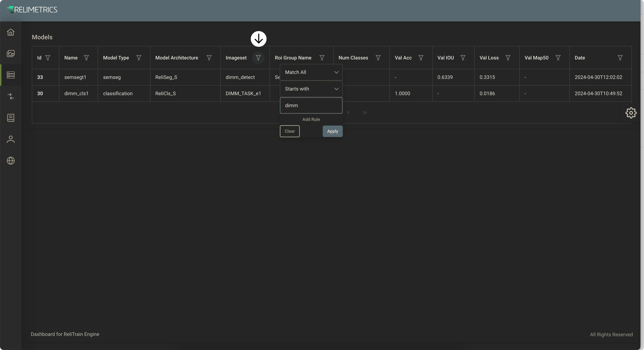This screenshot has height=350, width=644.
Task: Open the Roi Group Name filter menu
Action: [x=322, y=58]
